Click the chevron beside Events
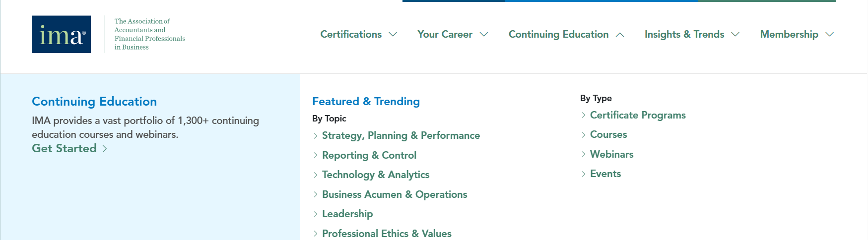The width and height of the screenshot is (868, 240). (x=584, y=174)
